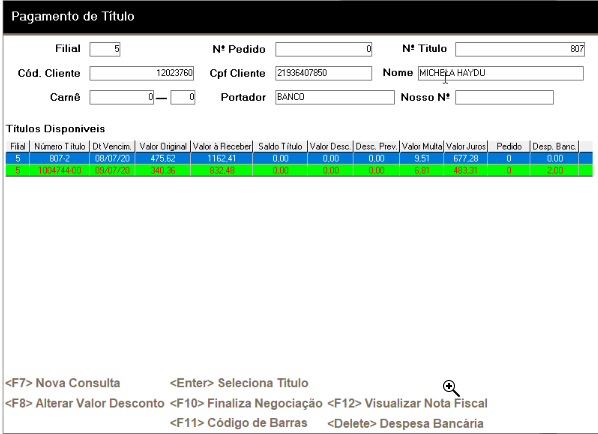Focus the first Carnê number field
Screen dimensions: 598x434
121,97
